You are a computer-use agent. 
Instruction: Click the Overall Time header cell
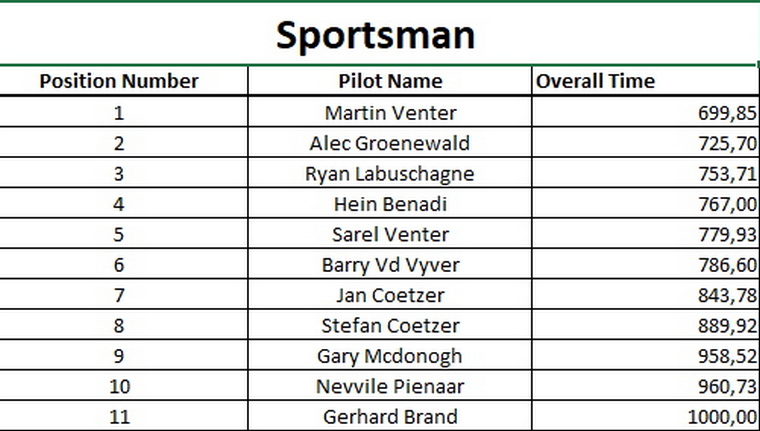tap(644, 80)
